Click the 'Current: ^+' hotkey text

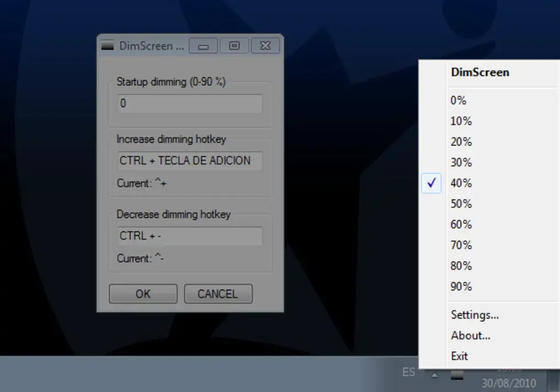pyautogui.click(x=142, y=183)
